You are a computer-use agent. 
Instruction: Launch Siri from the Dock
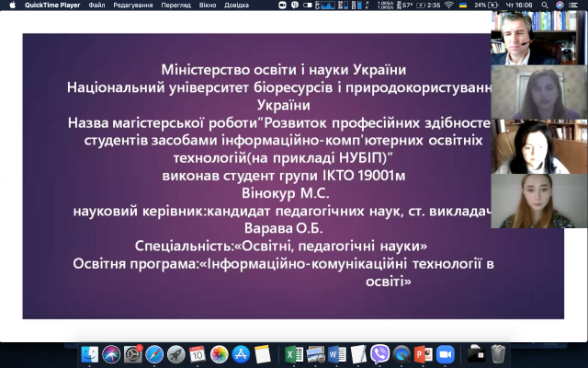(x=111, y=354)
